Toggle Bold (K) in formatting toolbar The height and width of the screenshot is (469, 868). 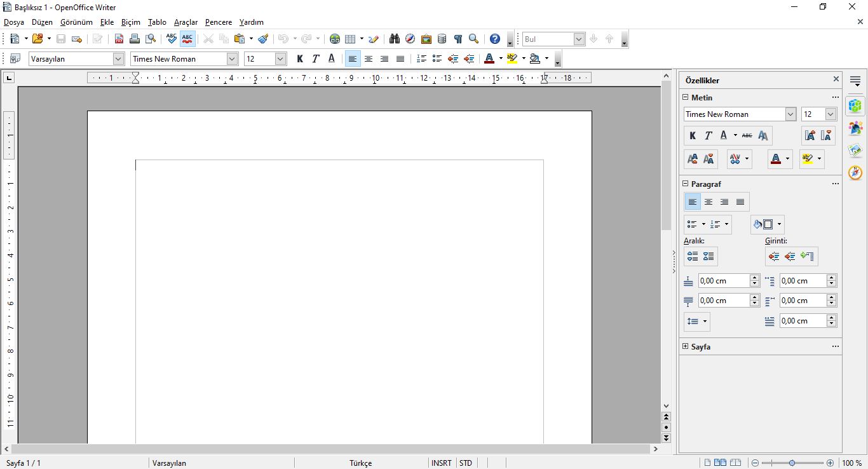300,58
